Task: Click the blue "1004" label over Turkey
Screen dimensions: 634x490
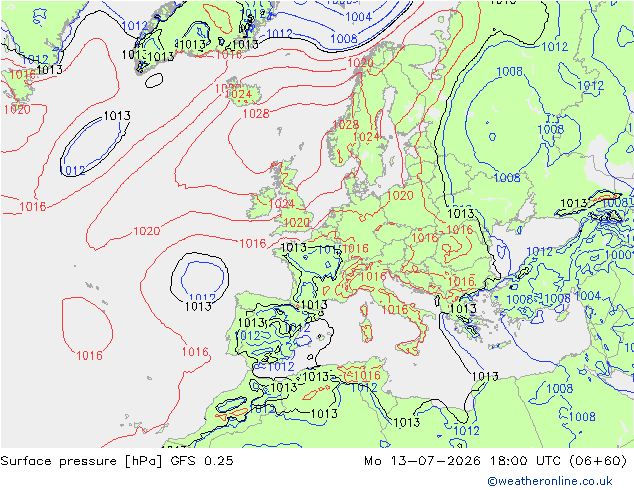Action: tap(588, 296)
